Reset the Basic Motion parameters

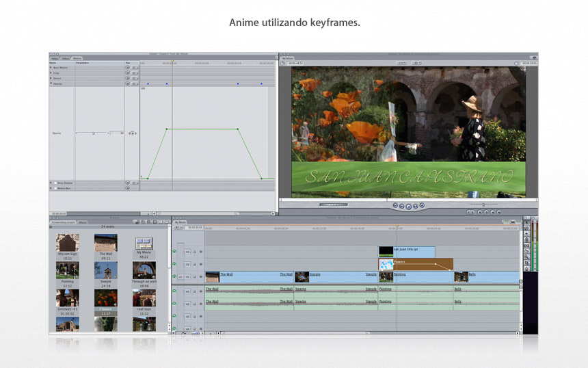(x=127, y=68)
